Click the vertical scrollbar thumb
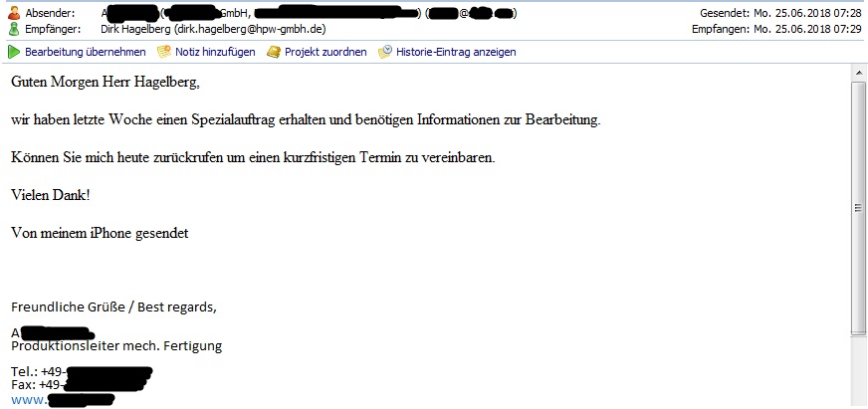The width and height of the screenshot is (868, 409). [859, 209]
